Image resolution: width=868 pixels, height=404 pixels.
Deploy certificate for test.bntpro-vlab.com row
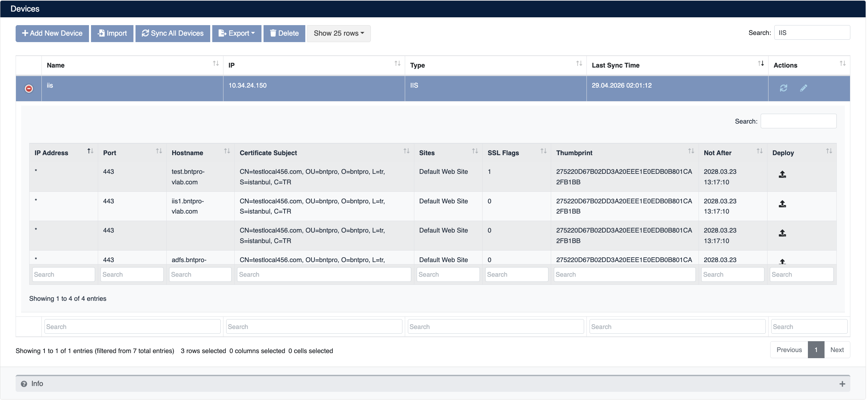(x=782, y=175)
